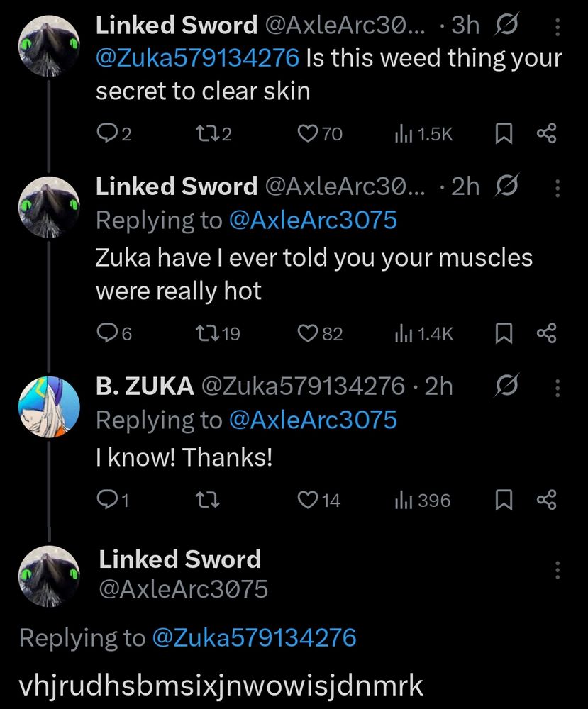The image size is (588, 709).
Task: Share the clear skin tweet
Action: [x=546, y=133]
